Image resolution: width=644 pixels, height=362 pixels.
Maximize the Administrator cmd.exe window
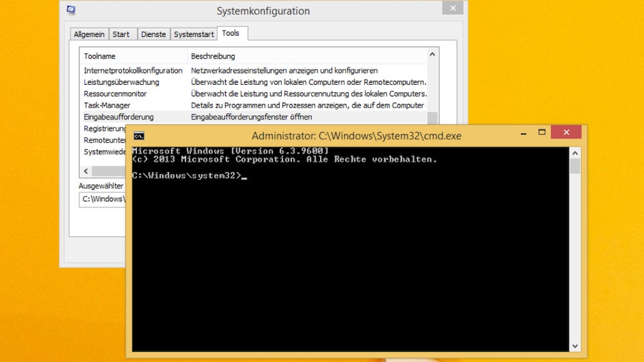[x=542, y=132]
